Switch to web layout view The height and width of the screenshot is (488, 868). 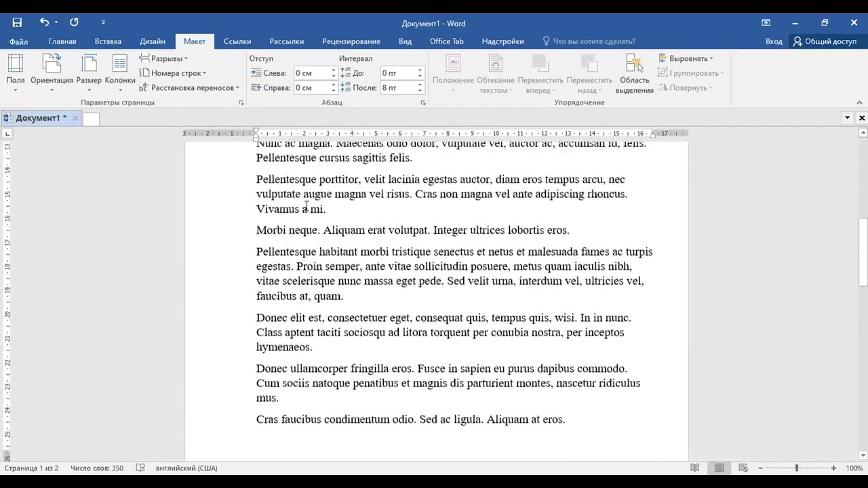(743, 468)
